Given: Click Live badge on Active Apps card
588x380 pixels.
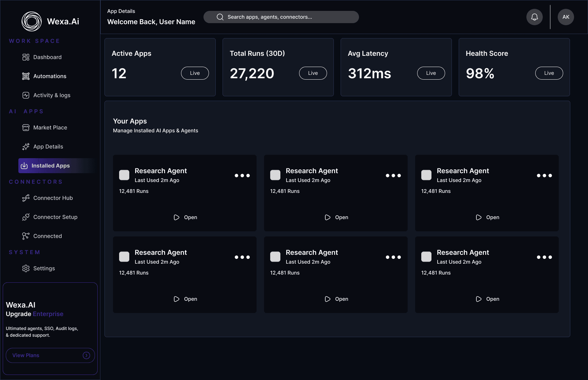Looking at the screenshot, I should pos(195,73).
